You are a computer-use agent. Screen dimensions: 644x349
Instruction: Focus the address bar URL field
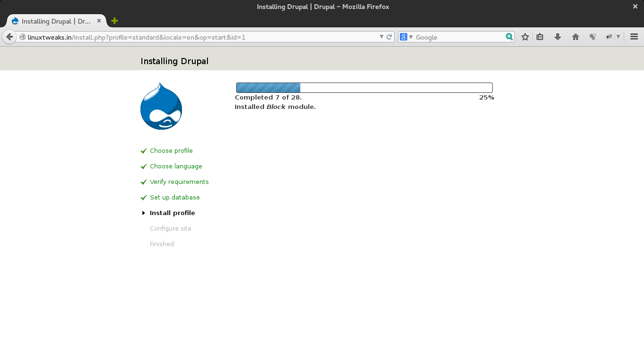point(203,37)
